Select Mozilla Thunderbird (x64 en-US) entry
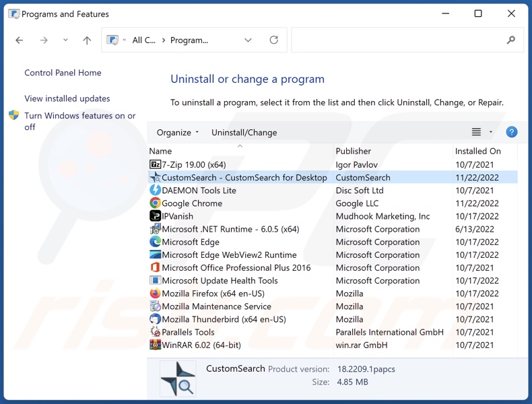Image resolution: width=532 pixels, height=404 pixels. pyautogui.click(x=224, y=319)
